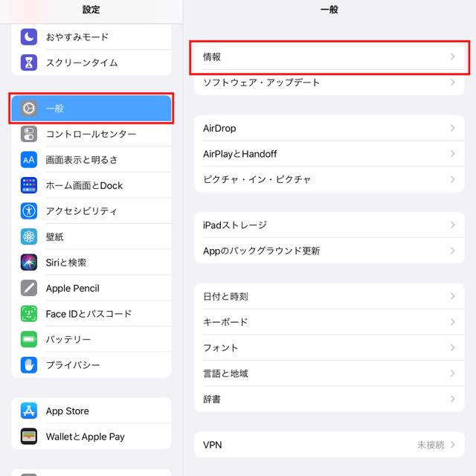Image resolution: width=476 pixels, height=476 pixels.
Task: Select 一般 in the settings sidebar
Action: click(x=91, y=109)
